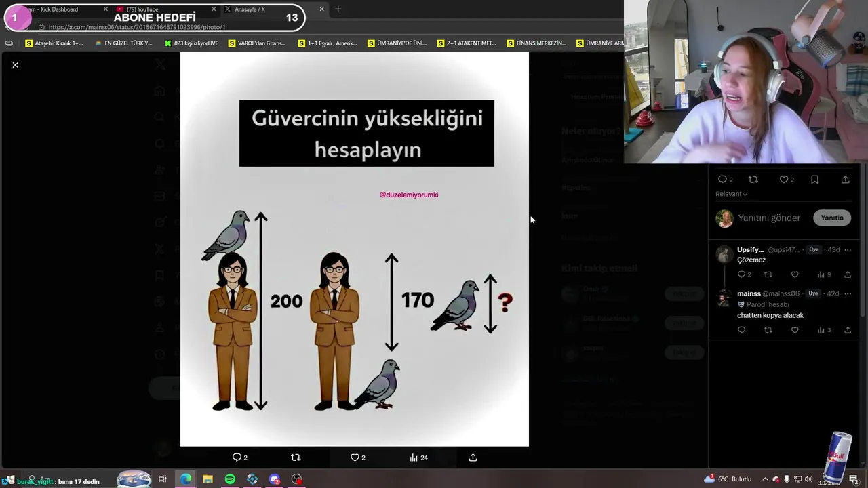Like the Çözemez comment
This screenshot has height=488, width=868.
(795, 274)
